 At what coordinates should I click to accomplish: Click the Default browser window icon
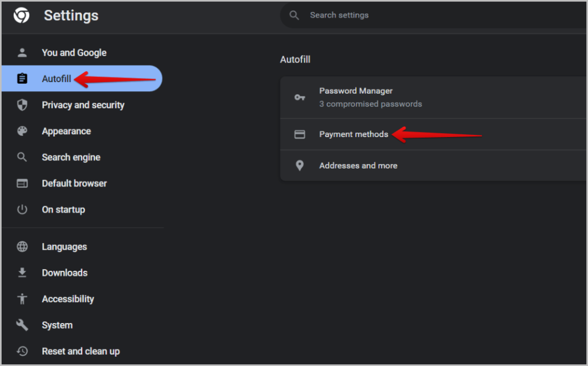click(x=22, y=183)
